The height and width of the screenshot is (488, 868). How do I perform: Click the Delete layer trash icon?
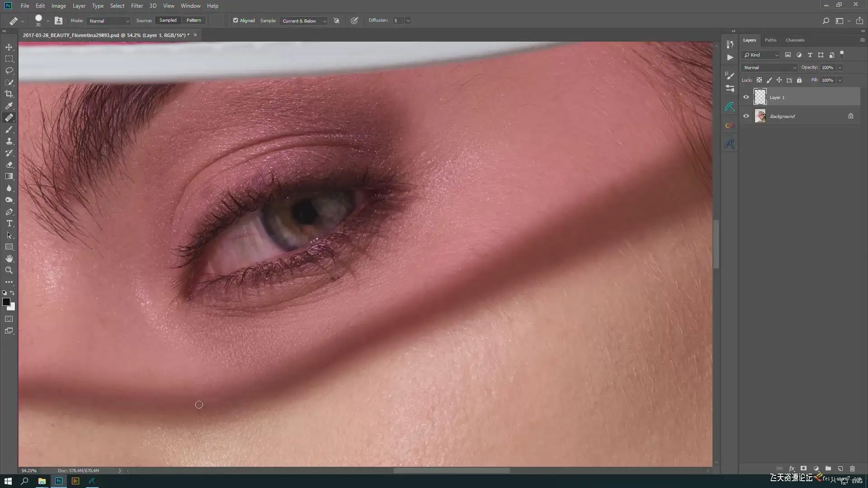point(852,469)
